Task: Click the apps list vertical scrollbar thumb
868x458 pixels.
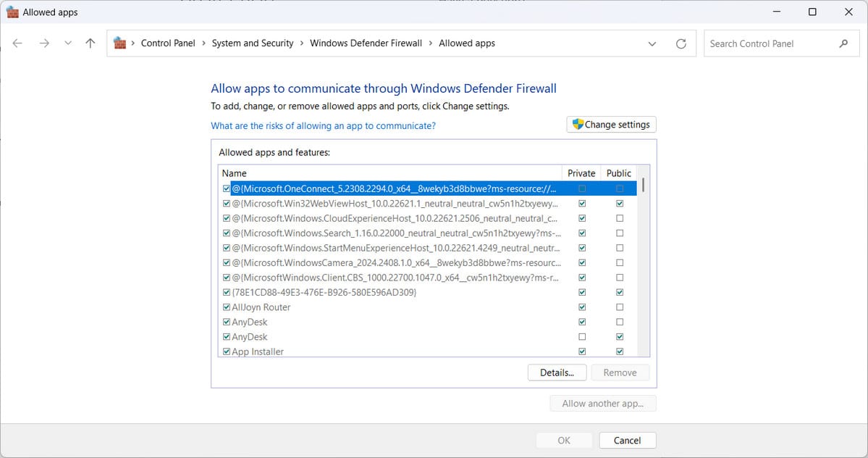Action: coord(644,186)
